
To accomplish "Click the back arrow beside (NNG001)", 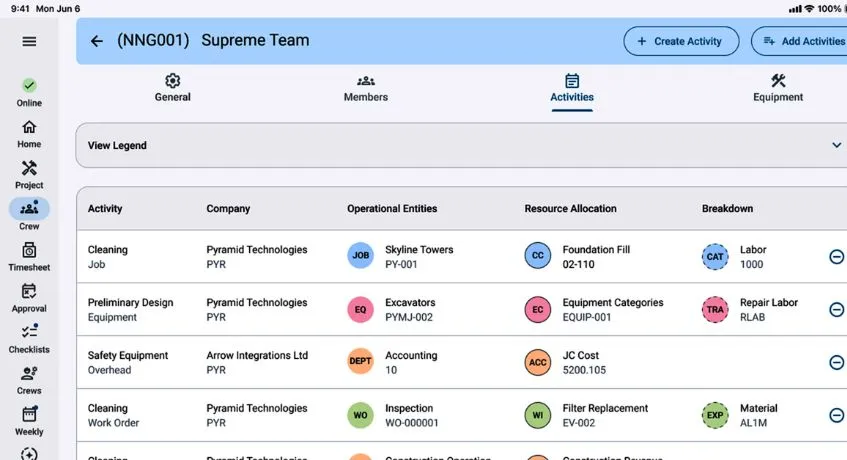I will click(97, 41).
